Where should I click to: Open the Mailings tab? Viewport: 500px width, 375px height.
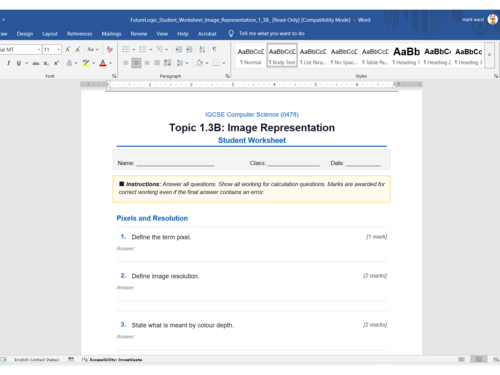click(x=111, y=34)
